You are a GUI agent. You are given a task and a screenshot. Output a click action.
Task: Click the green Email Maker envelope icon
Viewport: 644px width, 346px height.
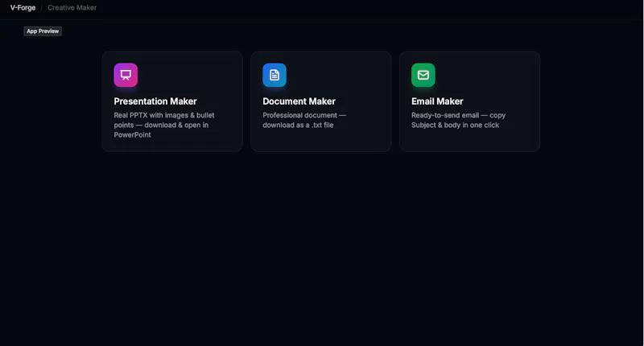click(x=423, y=75)
